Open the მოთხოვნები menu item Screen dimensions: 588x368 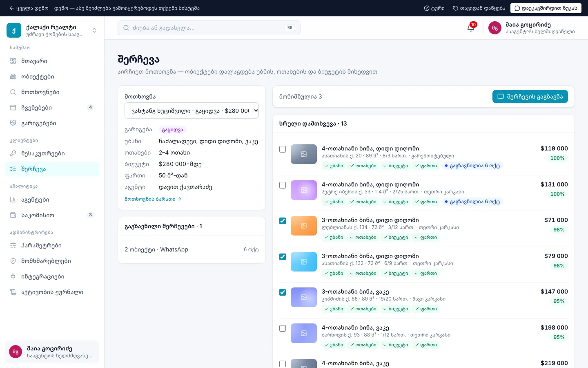(52, 92)
